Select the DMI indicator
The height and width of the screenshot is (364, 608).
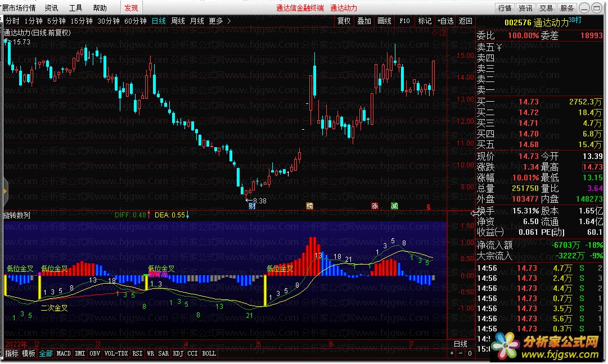(80, 353)
